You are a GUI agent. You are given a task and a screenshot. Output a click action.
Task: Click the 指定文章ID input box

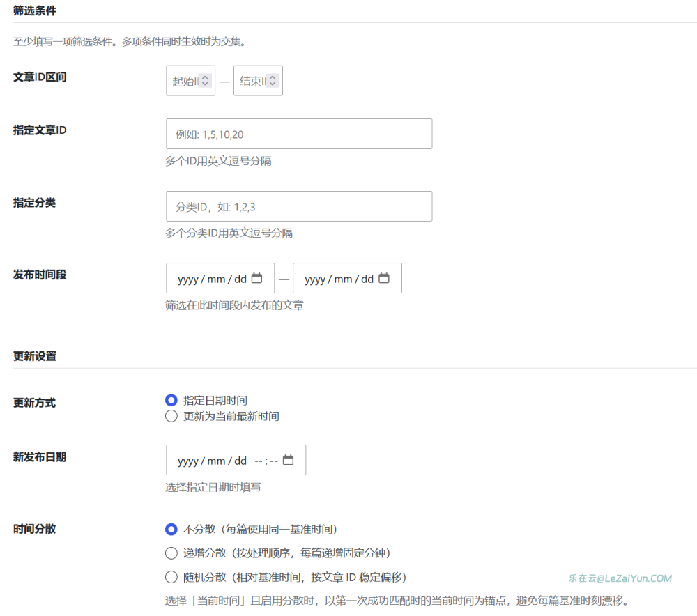click(299, 134)
